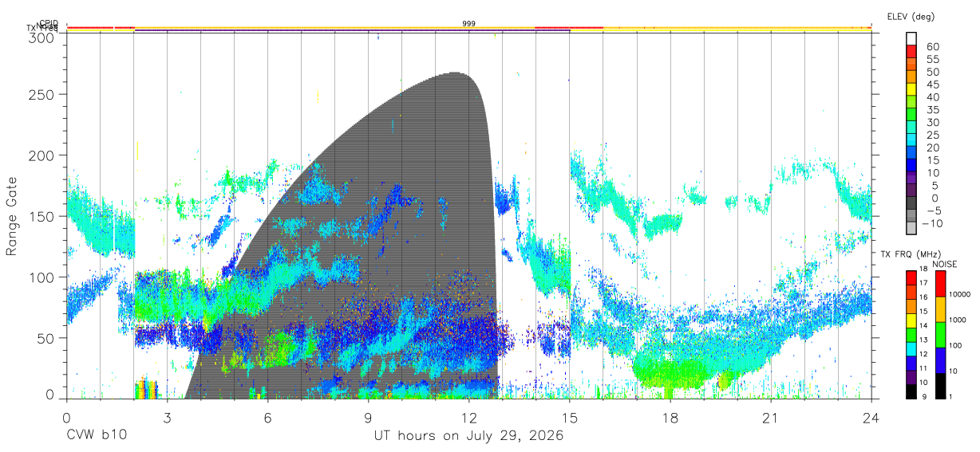Click the blue segment of NOISE color bar
This screenshot has width=980, height=452.
[939, 360]
